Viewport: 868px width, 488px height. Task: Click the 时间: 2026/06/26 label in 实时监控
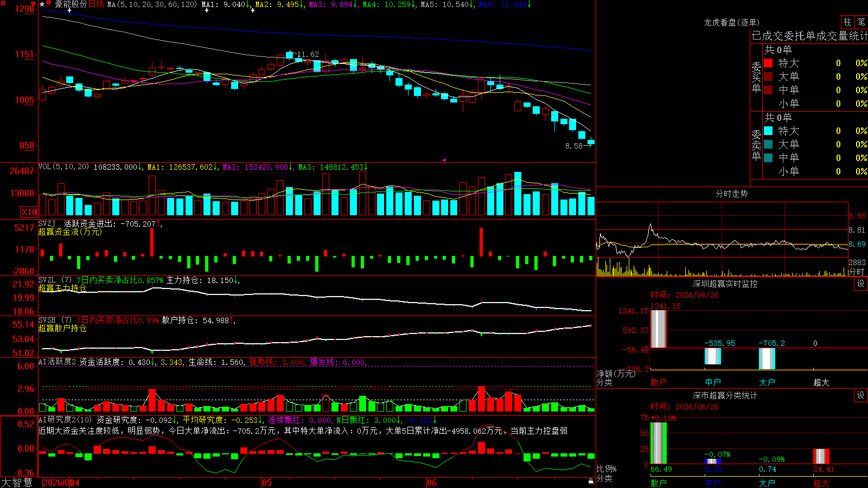(x=685, y=295)
